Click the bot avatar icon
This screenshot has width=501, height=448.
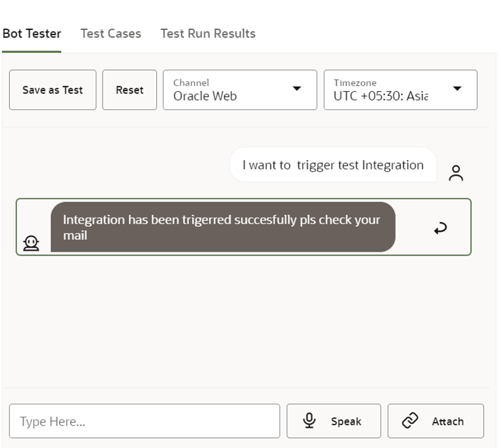tap(31, 243)
